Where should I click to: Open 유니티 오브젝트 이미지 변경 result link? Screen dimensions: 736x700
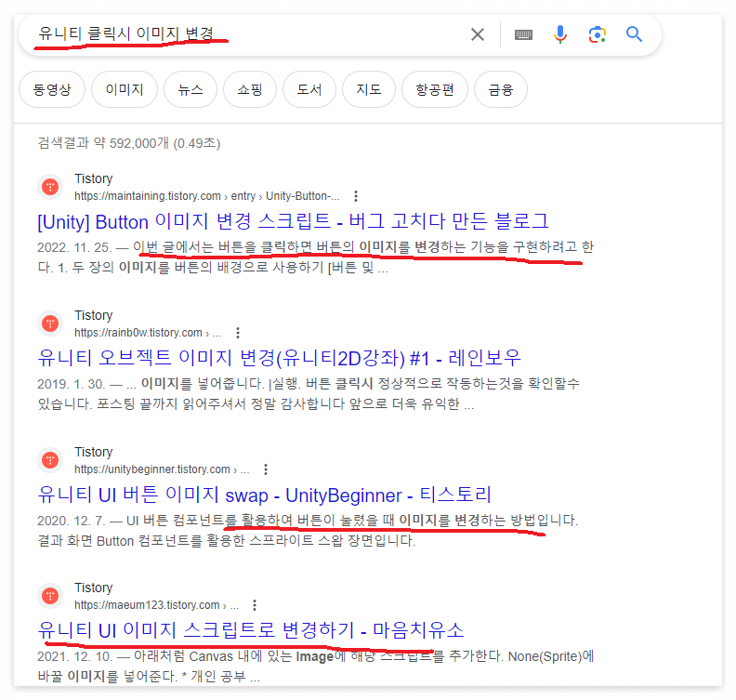(x=280, y=358)
